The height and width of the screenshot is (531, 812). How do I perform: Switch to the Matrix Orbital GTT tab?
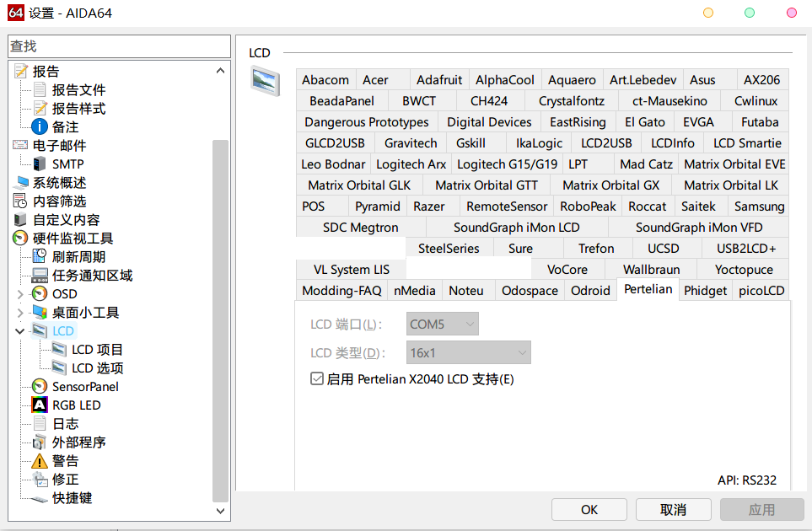[x=487, y=185]
